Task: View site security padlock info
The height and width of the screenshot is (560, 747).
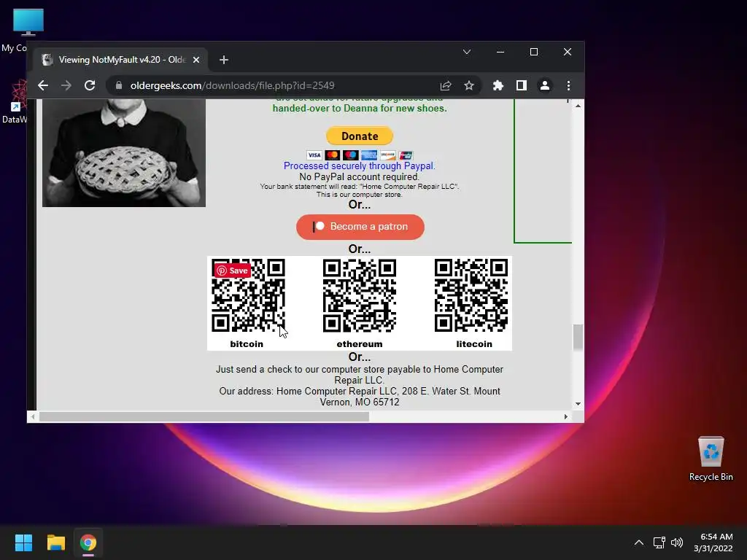Action: [119, 86]
